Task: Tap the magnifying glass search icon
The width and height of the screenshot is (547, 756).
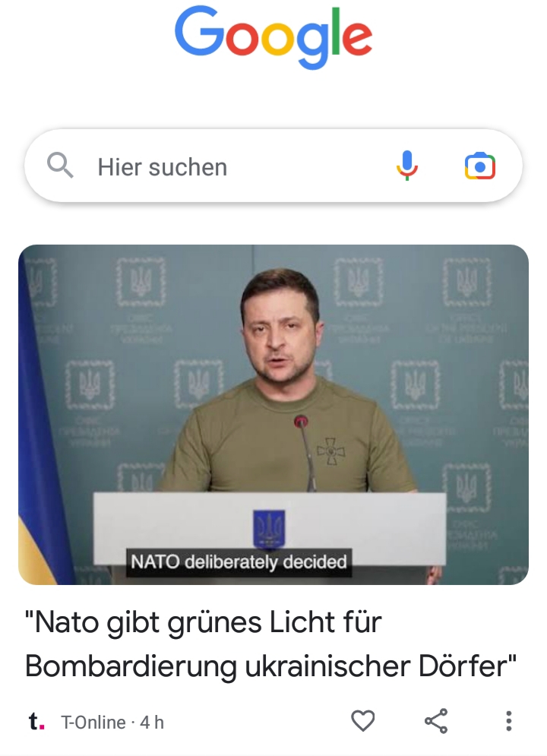Action: point(60,166)
